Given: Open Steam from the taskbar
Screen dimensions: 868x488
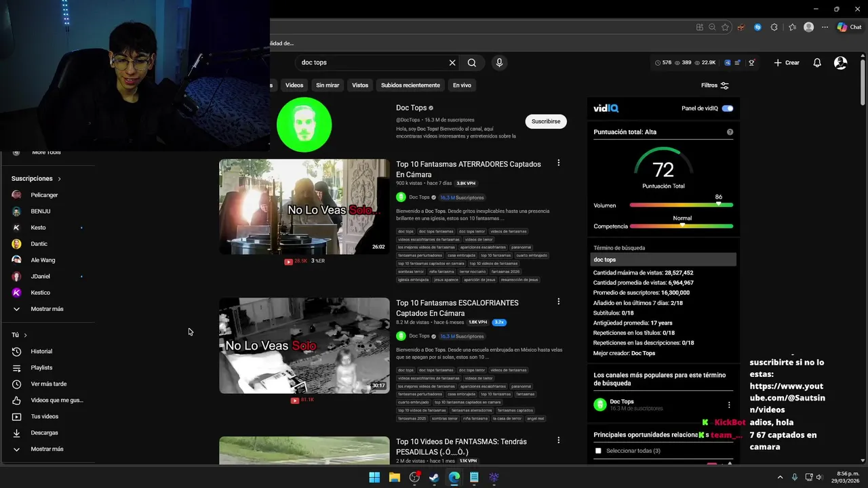Looking at the screenshot, I should pyautogui.click(x=434, y=477).
